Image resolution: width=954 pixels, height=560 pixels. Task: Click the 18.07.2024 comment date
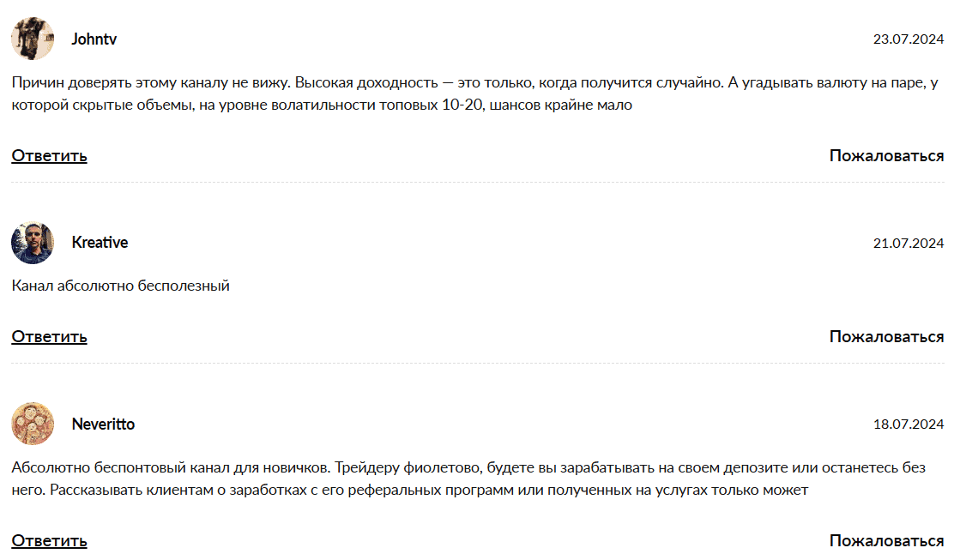(x=908, y=425)
